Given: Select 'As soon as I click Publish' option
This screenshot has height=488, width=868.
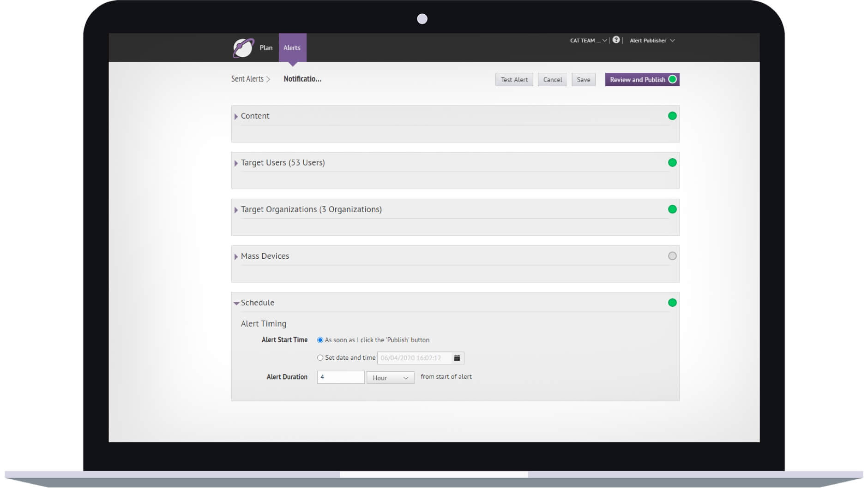Looking at the screenshot, I should [x=320, y=340].
